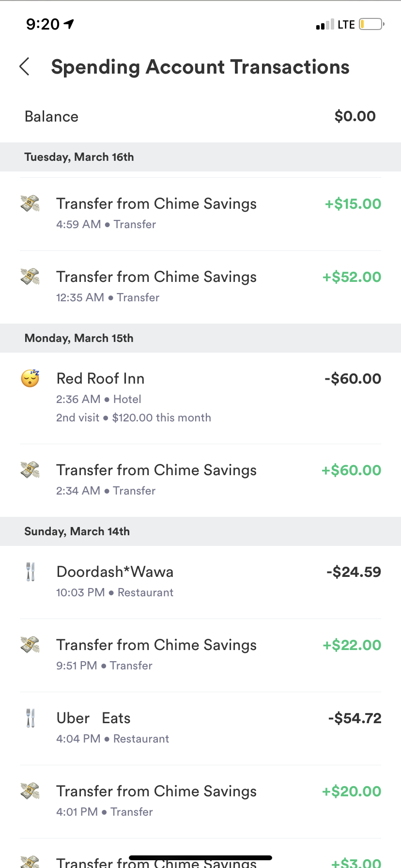Viewport: 401px width, 868px height.
Task: Open the Uber Eats transaction
Action: (x=93, y=718)
